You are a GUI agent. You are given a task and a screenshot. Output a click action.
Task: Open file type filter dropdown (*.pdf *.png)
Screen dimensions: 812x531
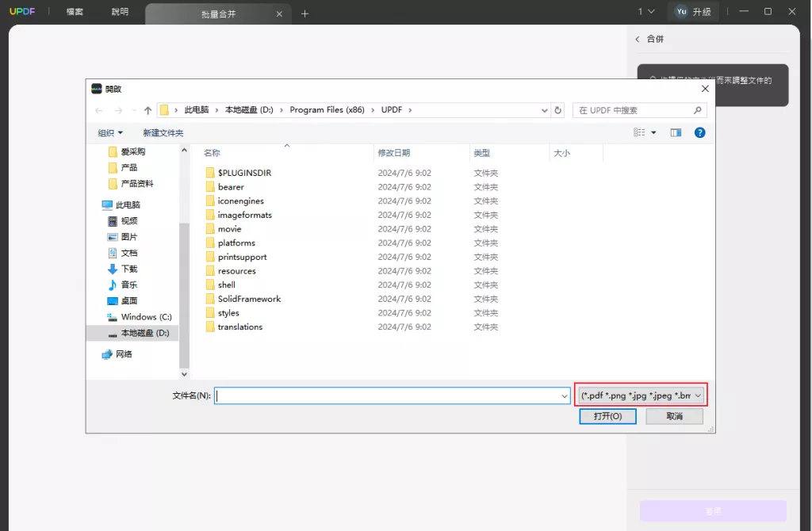641,396
